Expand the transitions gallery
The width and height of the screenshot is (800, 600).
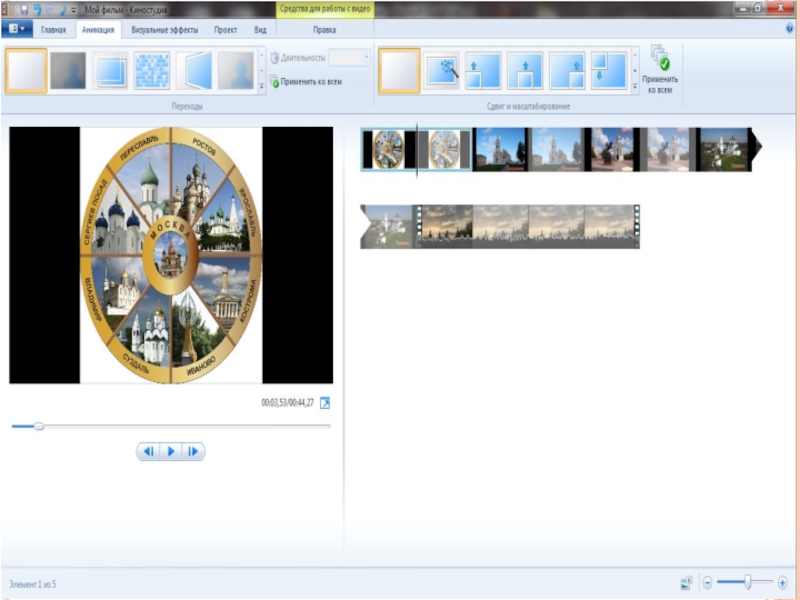tap(262, 87)
